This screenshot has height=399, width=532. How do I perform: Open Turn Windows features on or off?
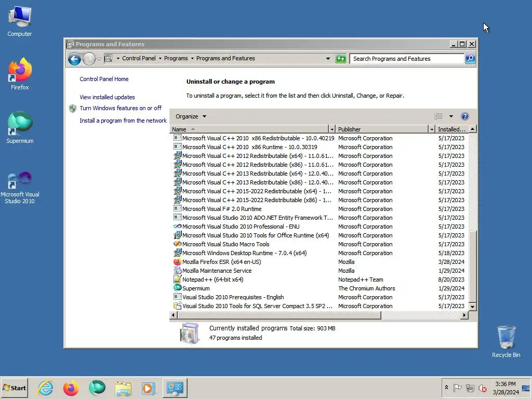coord(121,108)
